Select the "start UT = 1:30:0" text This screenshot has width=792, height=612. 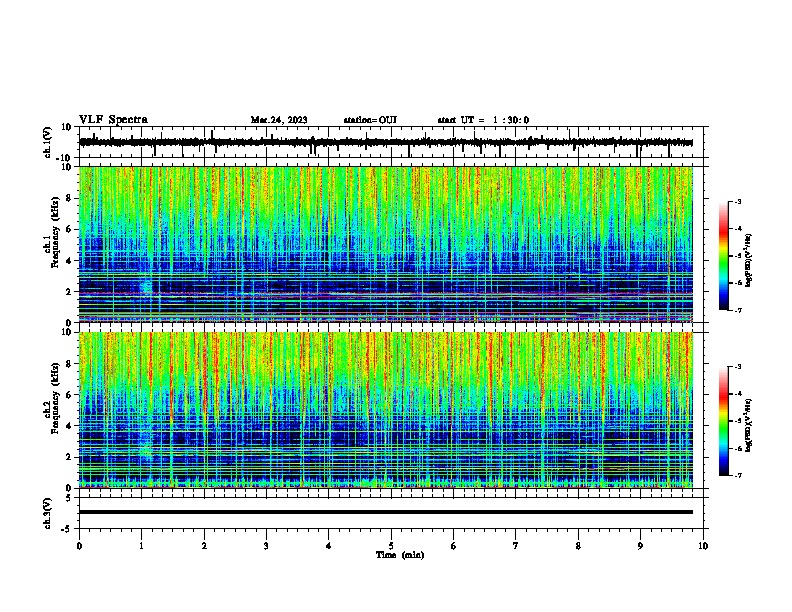483,120
